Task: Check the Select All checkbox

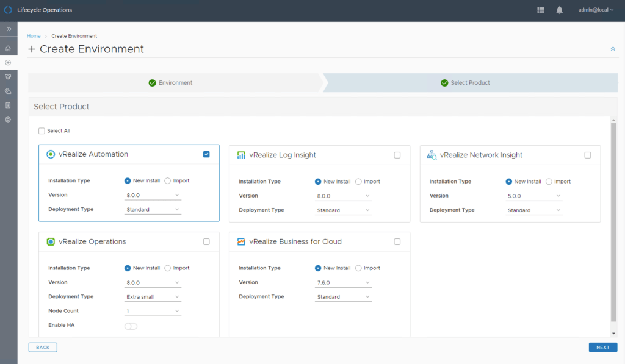Action: pyautogui.click(x=42, y=131)
